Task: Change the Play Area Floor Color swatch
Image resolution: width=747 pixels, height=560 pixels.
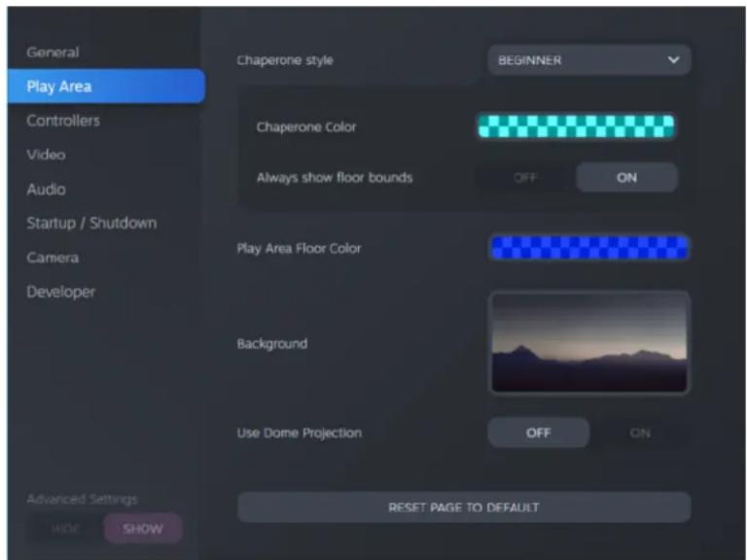Action: (x=589, y=248)
